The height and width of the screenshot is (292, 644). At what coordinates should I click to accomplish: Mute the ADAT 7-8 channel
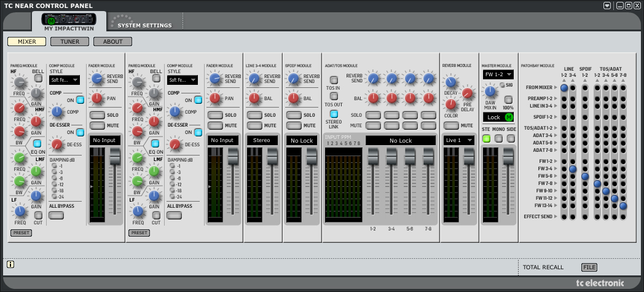pyautogui.click(x=428, y=125)
